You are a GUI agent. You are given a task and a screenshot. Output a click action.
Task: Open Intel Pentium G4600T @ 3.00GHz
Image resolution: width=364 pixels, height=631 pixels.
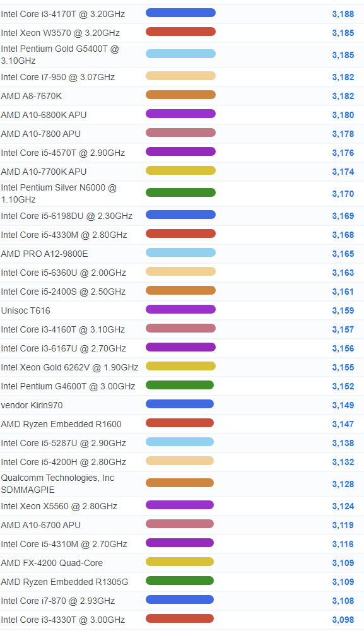tap(68, 386)
